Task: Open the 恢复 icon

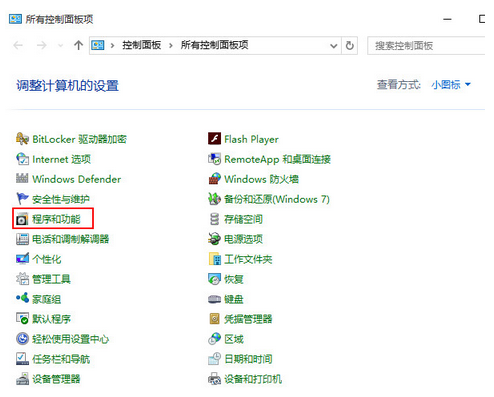Action: click(x=214, y=279)
